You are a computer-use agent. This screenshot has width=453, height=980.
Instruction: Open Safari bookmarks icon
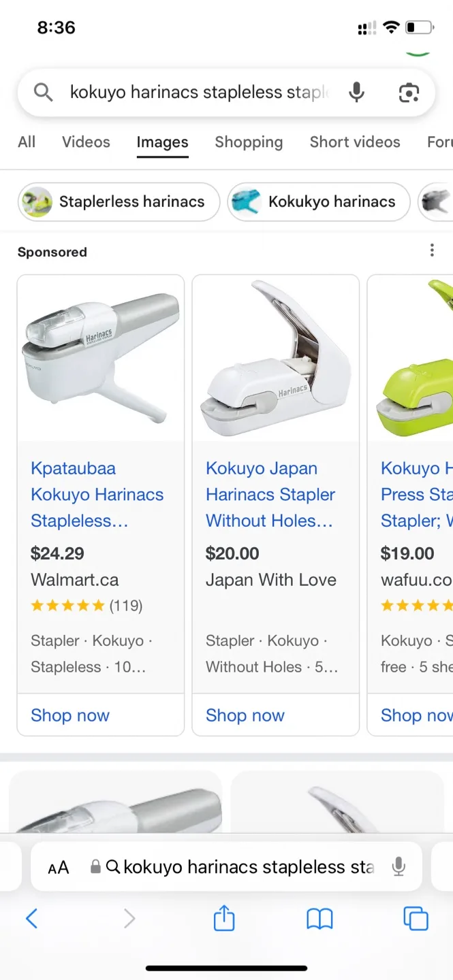tap(320, 918)
